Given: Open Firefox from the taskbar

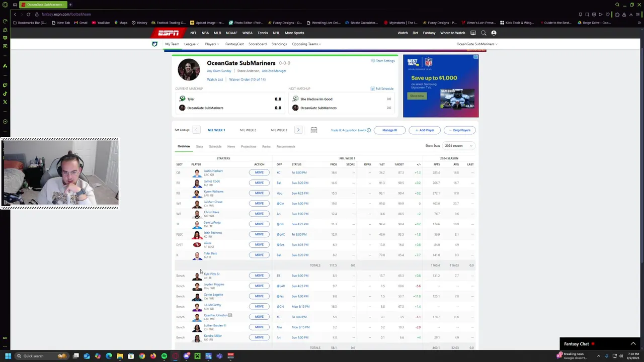Looking at the screenshot, I should 153,356.
